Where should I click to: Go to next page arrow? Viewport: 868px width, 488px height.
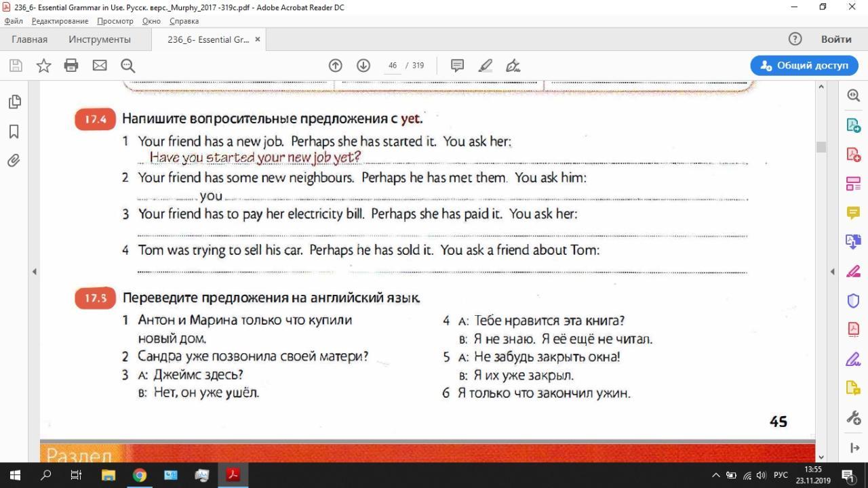[363, 66]
